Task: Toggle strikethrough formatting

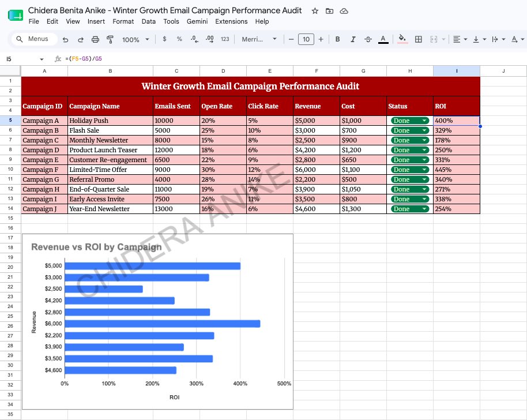Action: pos(368,39)
